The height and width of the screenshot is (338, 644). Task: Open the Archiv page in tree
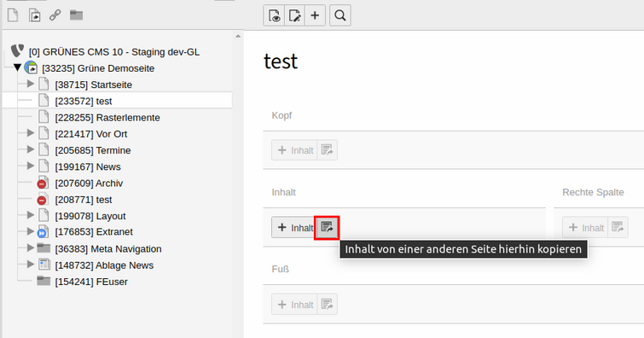[x=89, y=184]
